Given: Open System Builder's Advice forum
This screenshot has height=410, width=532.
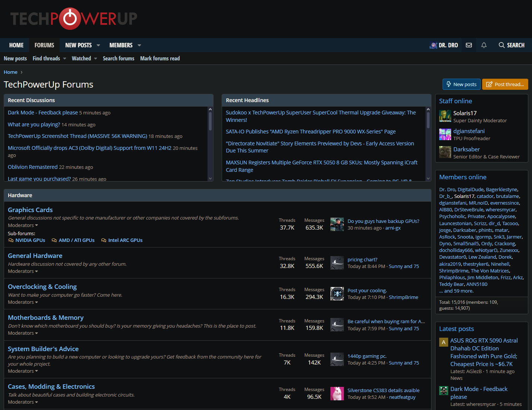Looking at the screenshot, I should 43,349.
